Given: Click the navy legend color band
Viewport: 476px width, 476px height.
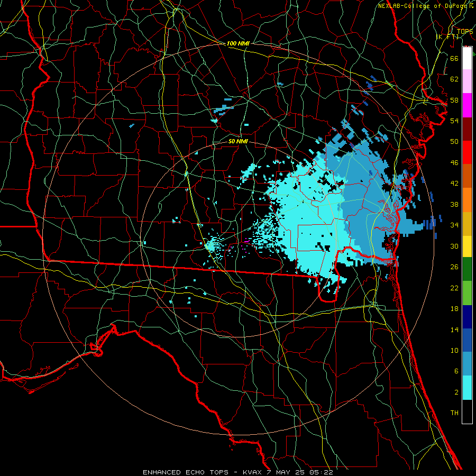Looking at the screenshot, I should [467, 317].
